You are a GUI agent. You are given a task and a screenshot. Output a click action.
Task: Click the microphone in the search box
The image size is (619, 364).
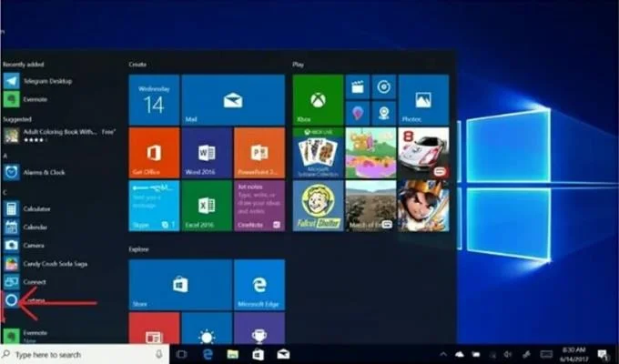point(158,354)
